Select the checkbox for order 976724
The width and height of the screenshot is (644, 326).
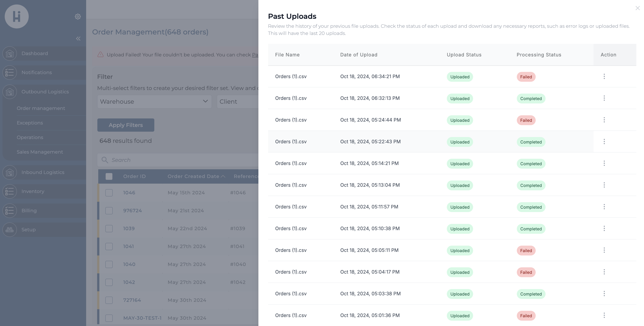(x=109, y=211)
